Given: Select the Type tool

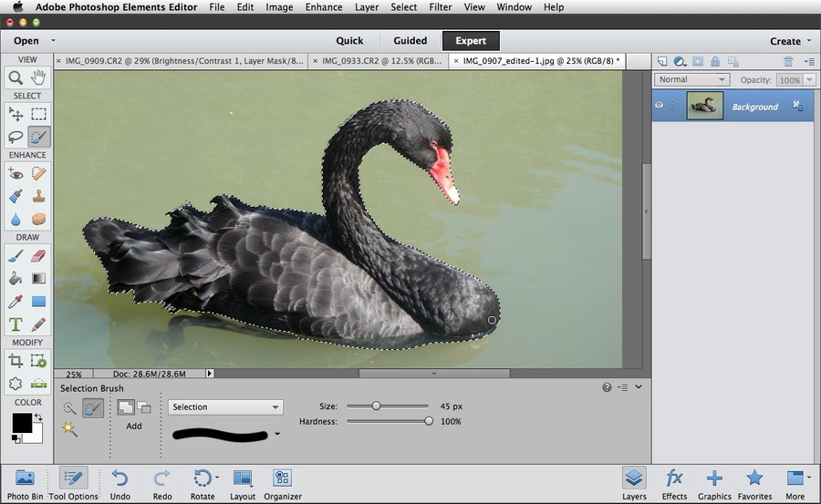Looking at the screenshot, I should 16,324.
